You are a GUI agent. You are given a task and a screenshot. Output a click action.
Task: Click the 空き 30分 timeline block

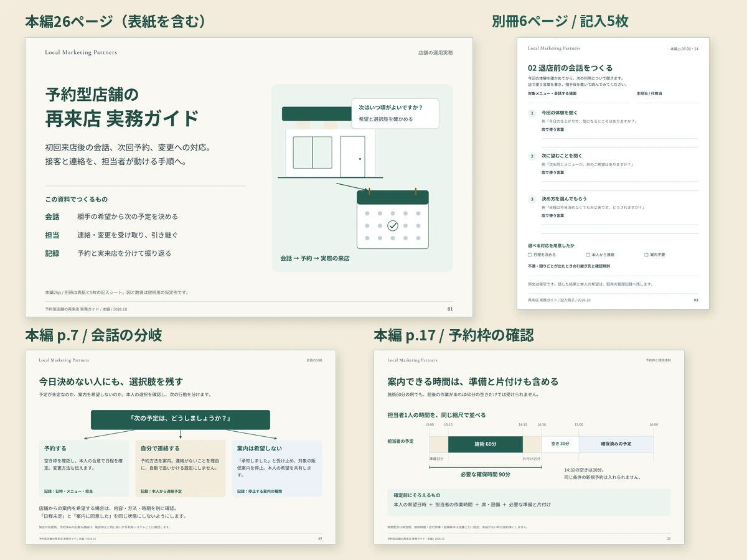(x=560, y=444)
